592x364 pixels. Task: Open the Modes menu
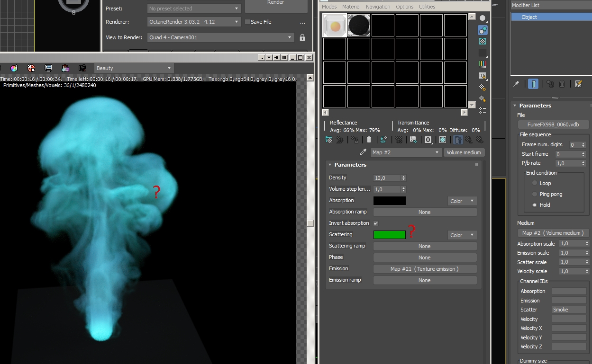pos(329,7)
